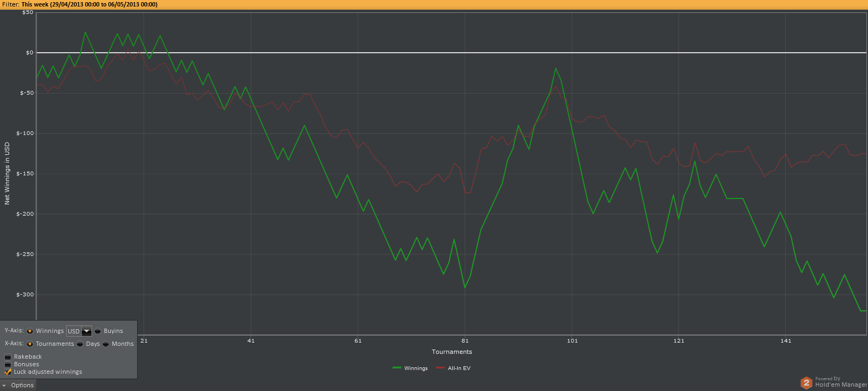868x391 pixels.
Task: Enable the Rakeback checkbox
Action: (x=8, y=357)
